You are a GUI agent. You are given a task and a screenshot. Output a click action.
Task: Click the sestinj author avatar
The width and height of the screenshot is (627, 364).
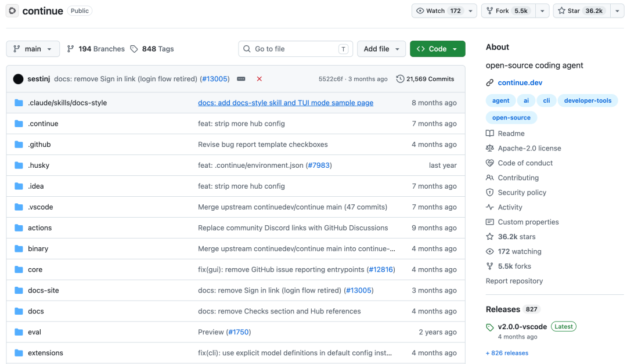click(18, 79)
